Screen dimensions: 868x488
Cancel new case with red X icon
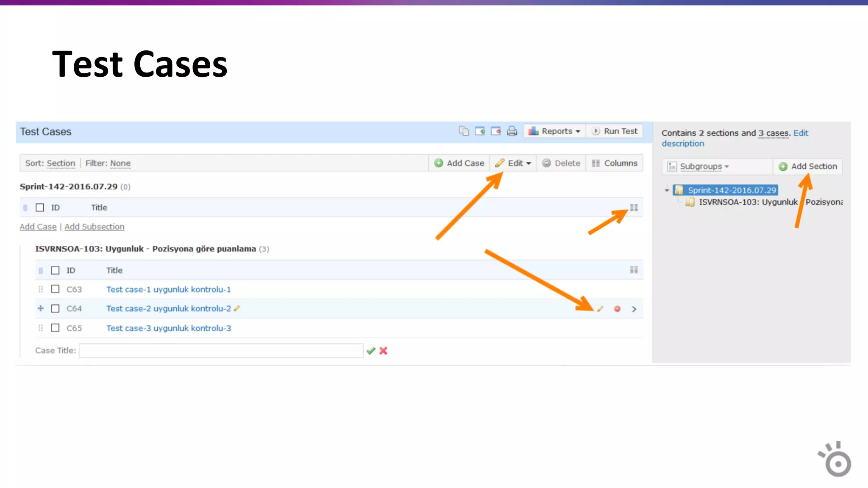tap(384, 351)
